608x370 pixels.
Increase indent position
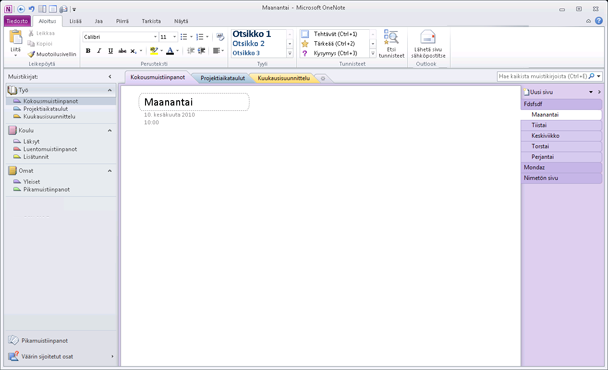[202, 51]
